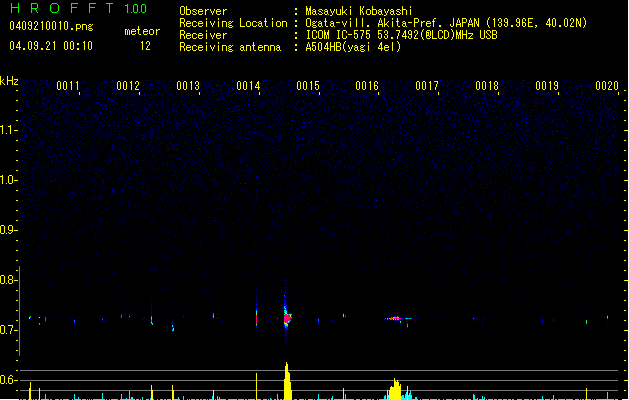The height and width of the screenshot is (400, 629).
Task: Click the Ogata-vill. Akita-Pref. JAPAN location text
Action: [446, 23]
